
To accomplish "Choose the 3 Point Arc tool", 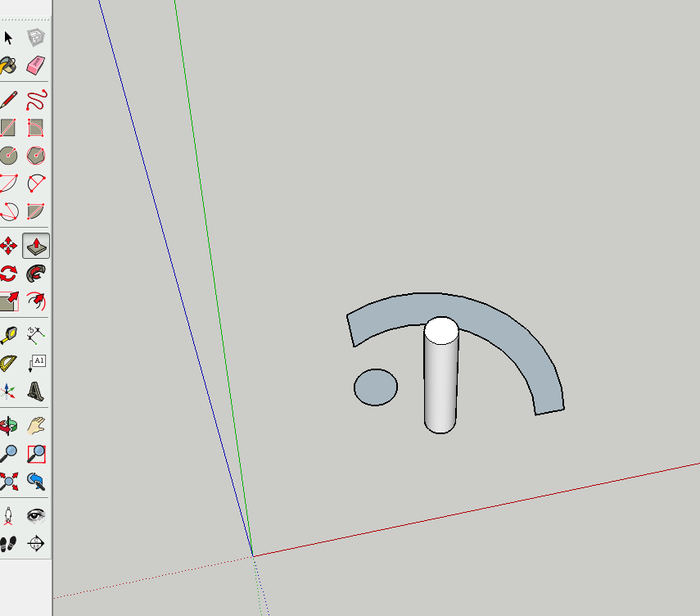I will (8, 211).
